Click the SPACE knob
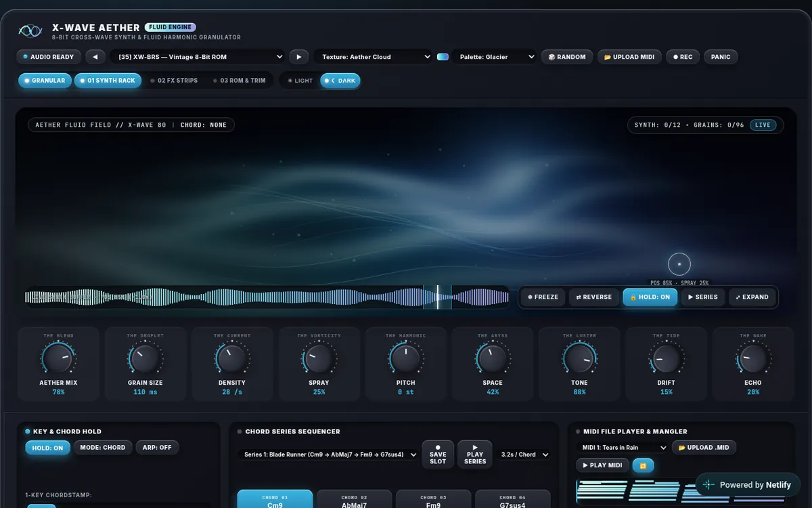The width and height of the screenshot is (812, 508). (x=493, y=358)
